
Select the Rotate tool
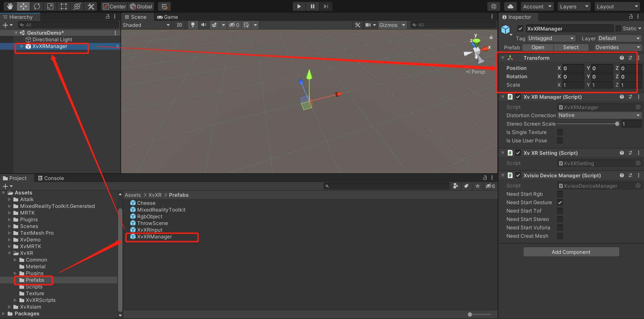37,6
